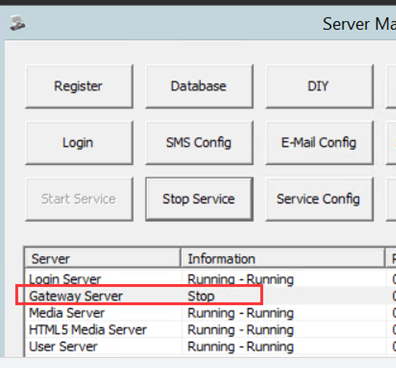Open Service Config
Screen dimensions: 396x368
319,199
